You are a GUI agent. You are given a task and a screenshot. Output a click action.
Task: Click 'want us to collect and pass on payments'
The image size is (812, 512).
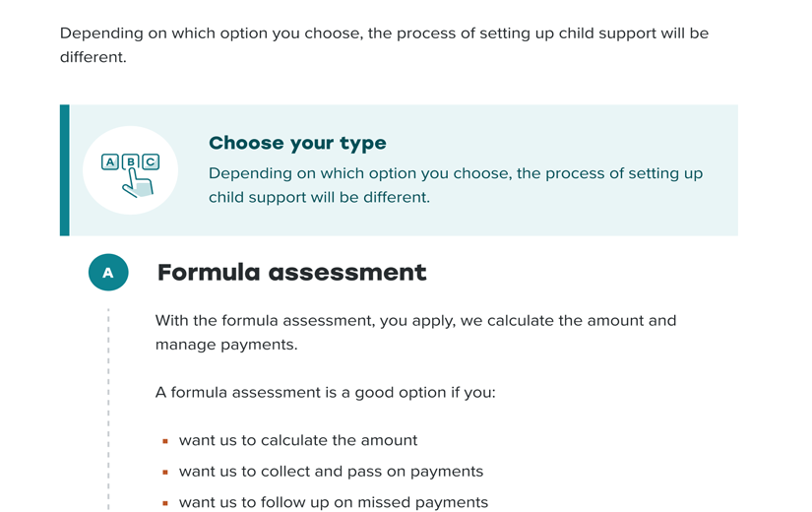tap(331, 471)
